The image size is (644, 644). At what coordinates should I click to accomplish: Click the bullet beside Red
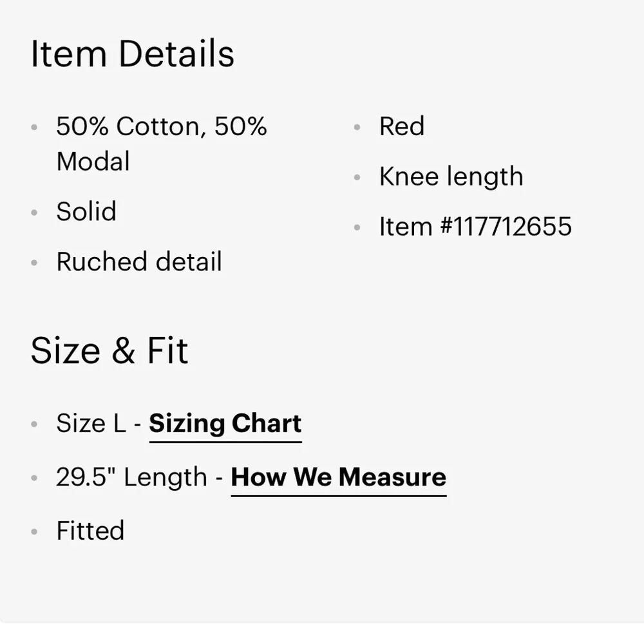tap(357, 128)
